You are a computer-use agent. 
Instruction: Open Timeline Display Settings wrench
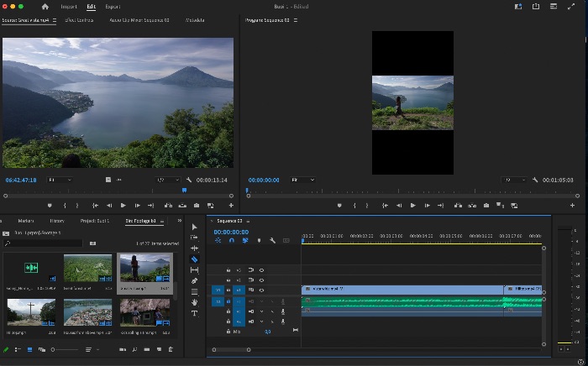pyautogui.click(x=273, y=241)
